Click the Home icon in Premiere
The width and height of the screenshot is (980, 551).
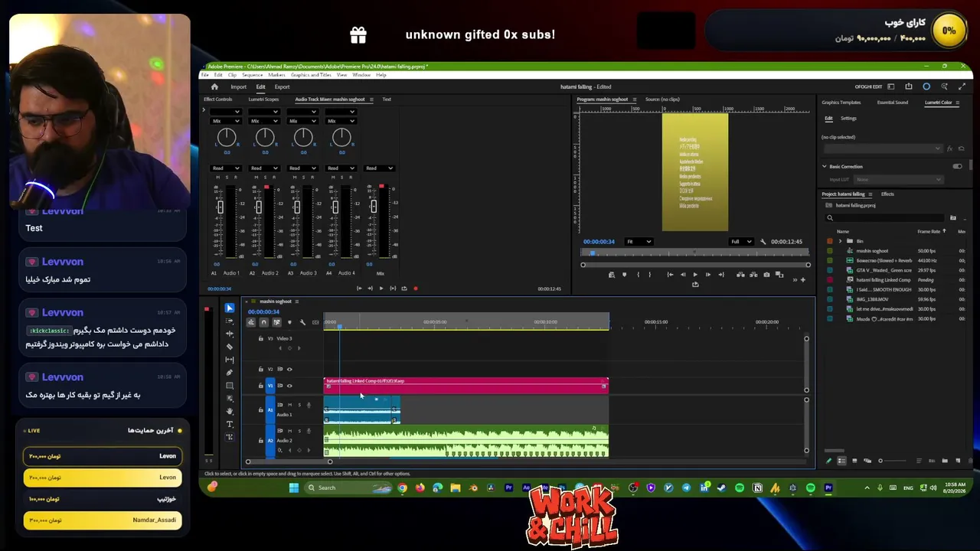point(214,86)
